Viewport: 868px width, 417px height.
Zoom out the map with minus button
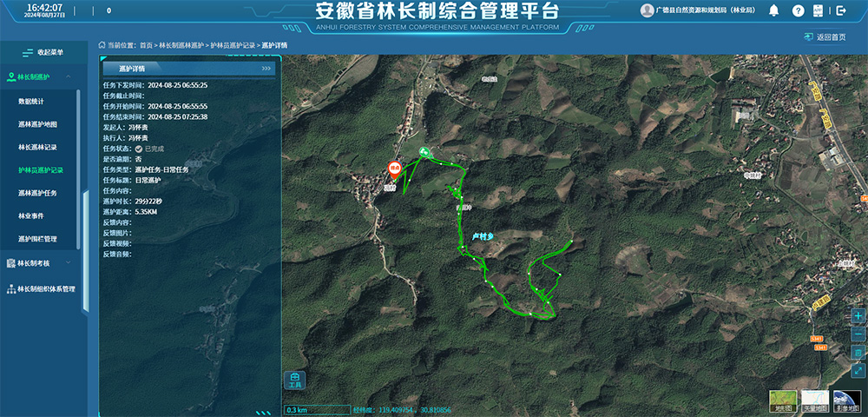pos(858,334)
